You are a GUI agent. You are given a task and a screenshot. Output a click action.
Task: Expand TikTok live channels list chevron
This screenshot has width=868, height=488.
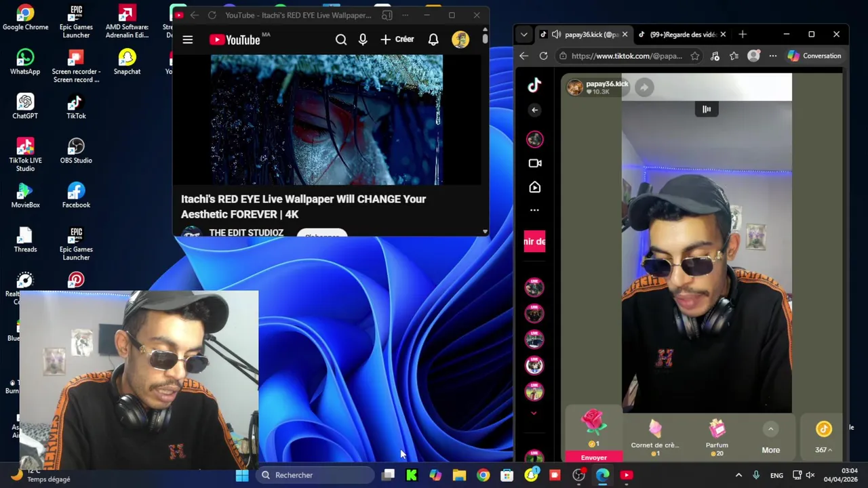(534, 413)
